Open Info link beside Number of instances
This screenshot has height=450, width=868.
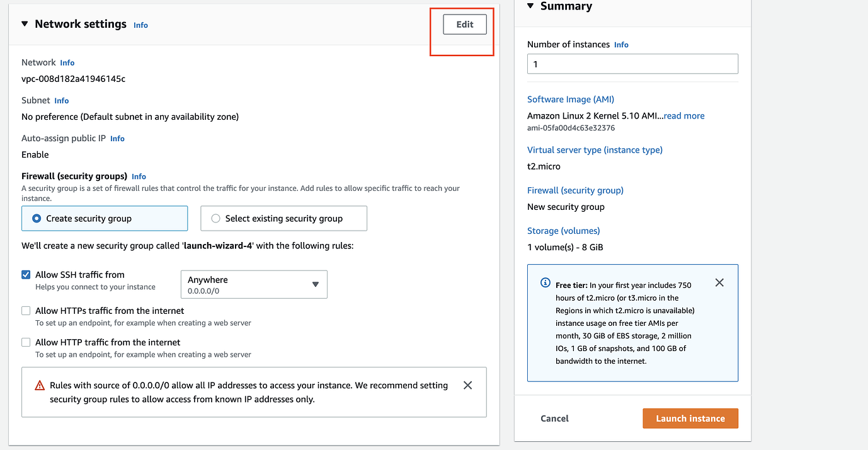(x=621, y=45)
